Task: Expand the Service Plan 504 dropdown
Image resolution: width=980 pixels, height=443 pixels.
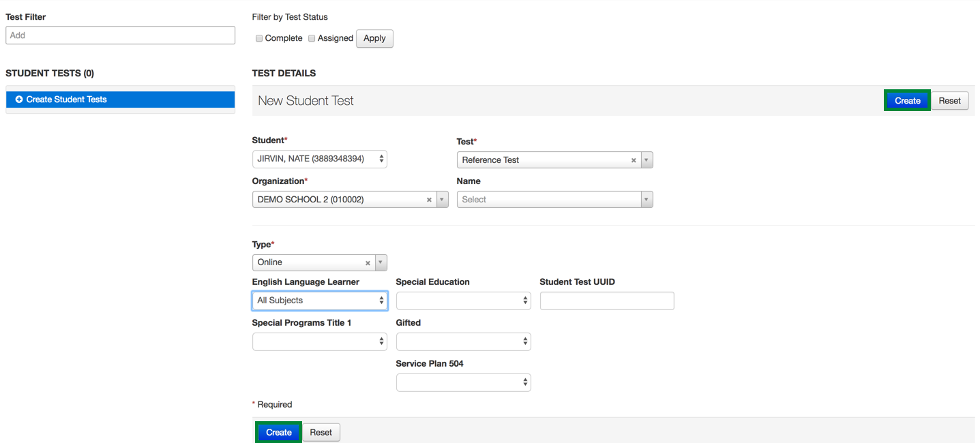Action: (x=463, y=382)
